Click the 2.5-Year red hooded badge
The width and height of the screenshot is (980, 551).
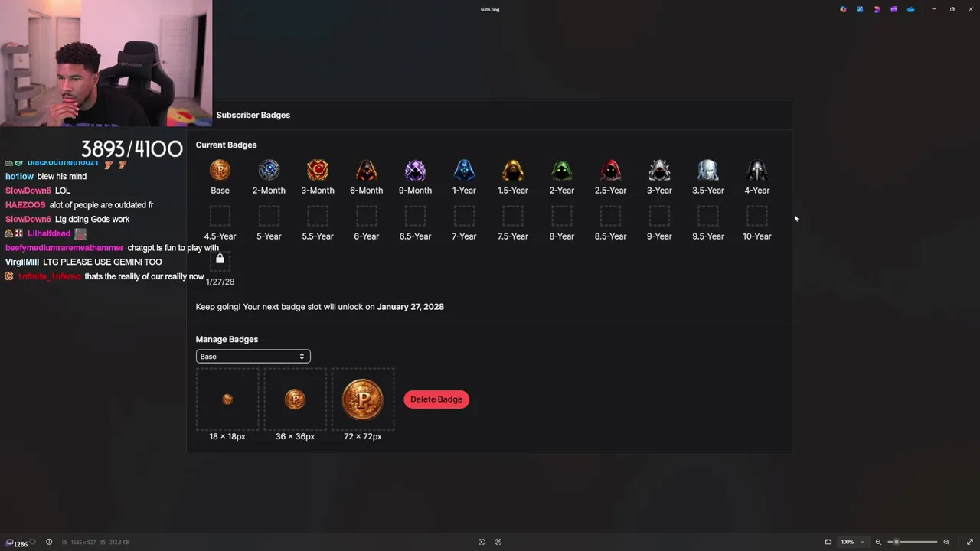[610, 170]
